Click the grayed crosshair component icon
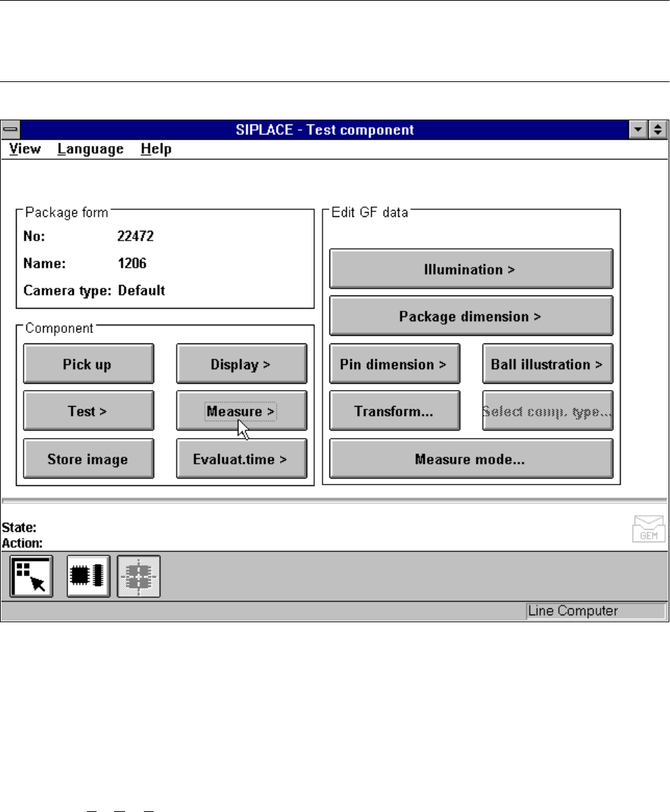Viewport: 670px width, 812px height. tap(139, 576)
